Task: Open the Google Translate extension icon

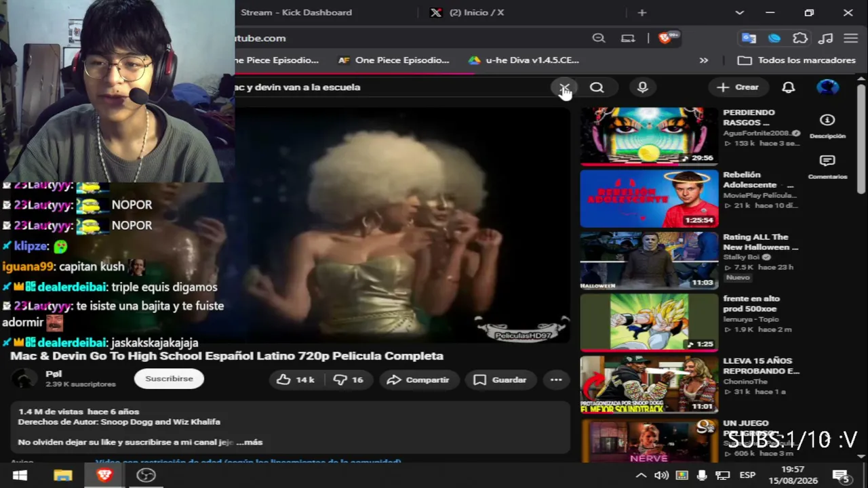Action: click(749, 39)
